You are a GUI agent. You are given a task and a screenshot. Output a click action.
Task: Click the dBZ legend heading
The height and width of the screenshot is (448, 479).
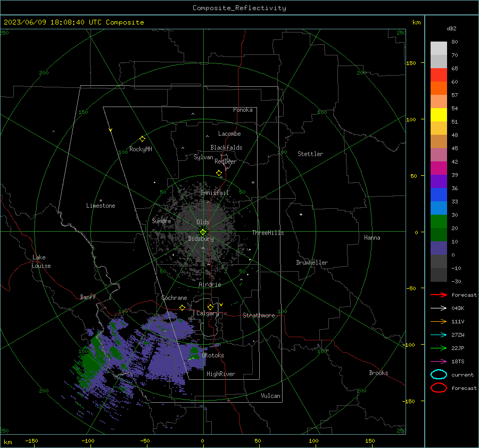click(451, 28)
